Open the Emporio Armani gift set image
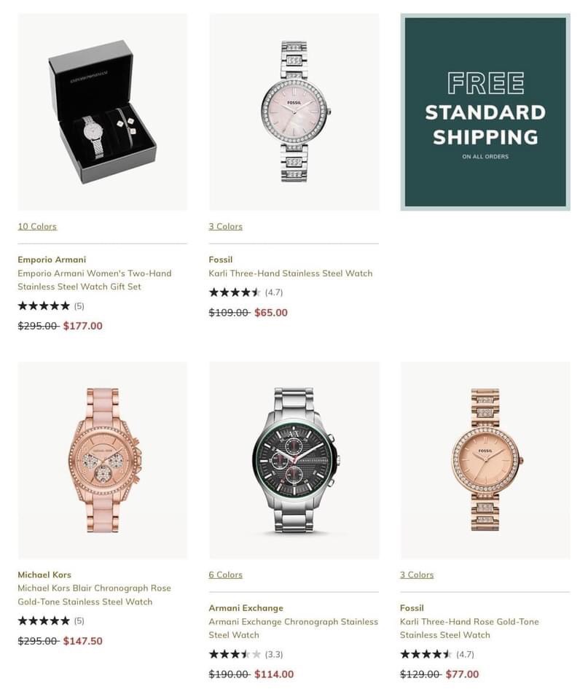588x700 pixels. click(x=102, y=112)
